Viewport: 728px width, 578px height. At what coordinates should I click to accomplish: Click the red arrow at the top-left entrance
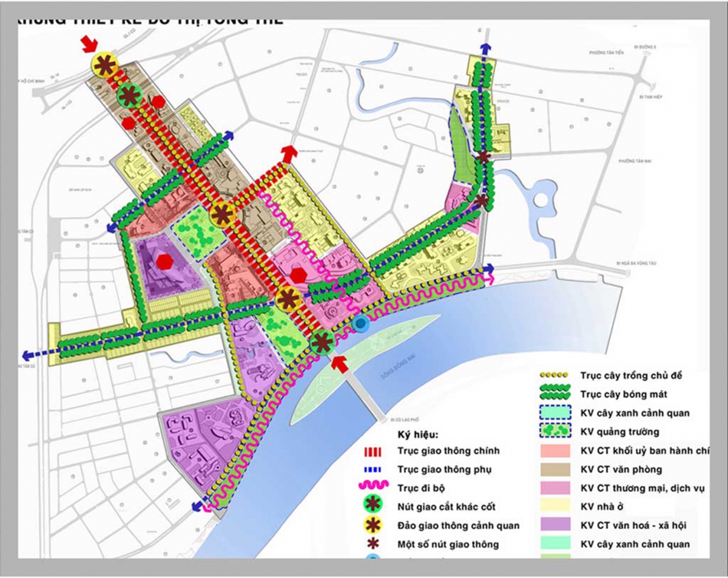90,42
